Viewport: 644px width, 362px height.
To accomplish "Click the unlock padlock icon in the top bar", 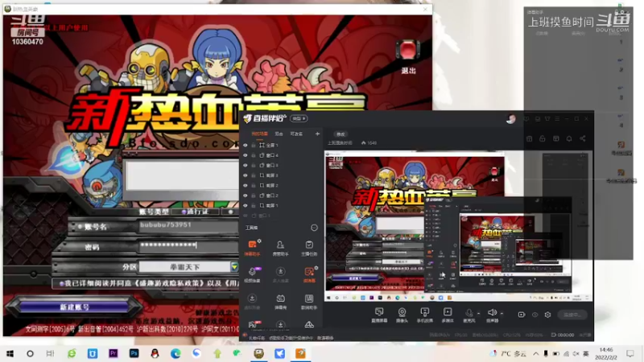I will click(x=542, y=138).
